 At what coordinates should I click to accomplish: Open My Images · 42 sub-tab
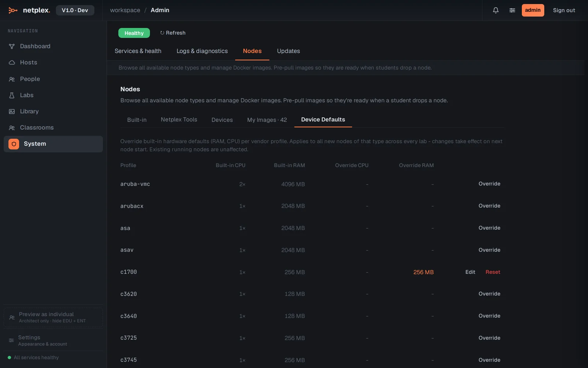coord(267,120)
